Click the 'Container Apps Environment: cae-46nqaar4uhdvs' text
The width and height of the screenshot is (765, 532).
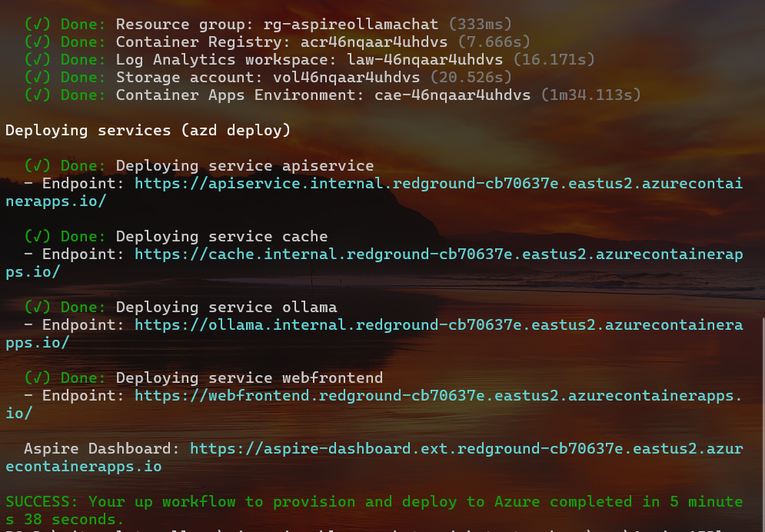[x=323, y=95]
